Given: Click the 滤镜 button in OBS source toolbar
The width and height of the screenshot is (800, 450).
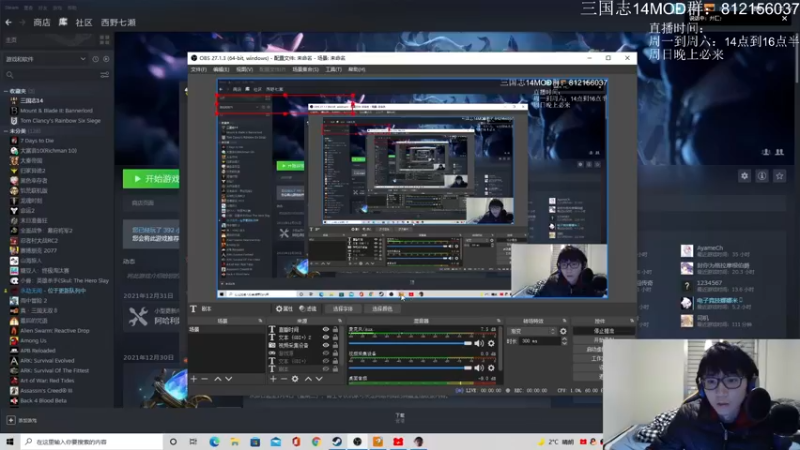Looking at the screenshot, I should (308, 309).
